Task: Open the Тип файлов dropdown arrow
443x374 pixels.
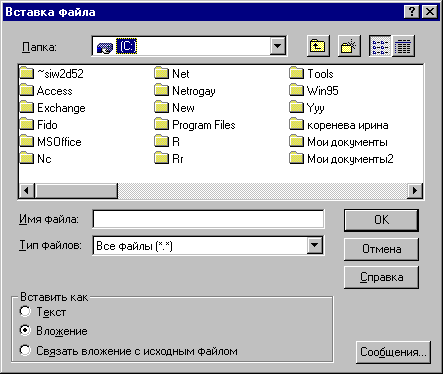Action: click(x=315, y=246)
